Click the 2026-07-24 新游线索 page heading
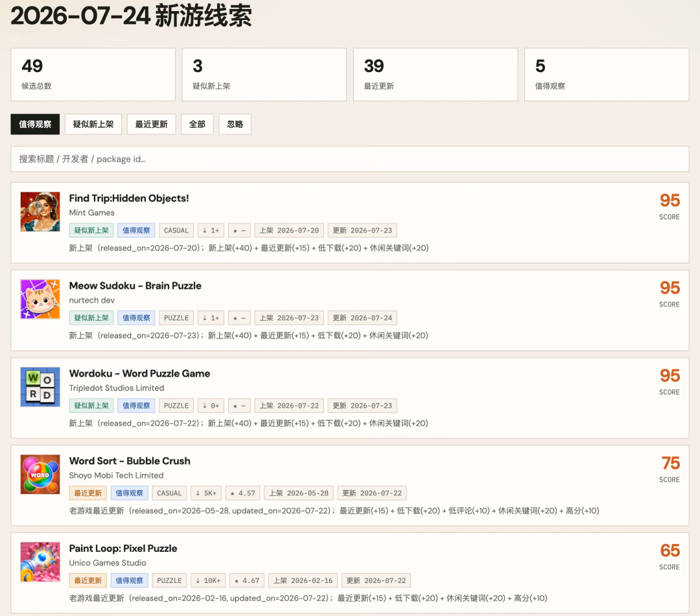The image size is (700, 616). pyautogui.click(x=131, y=16)
